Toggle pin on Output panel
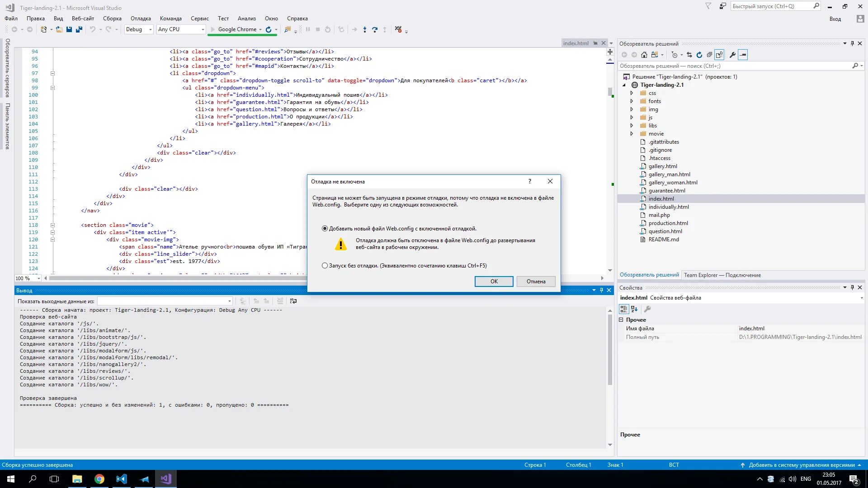This screenshot has width=868, height=488. pos(601,290)
